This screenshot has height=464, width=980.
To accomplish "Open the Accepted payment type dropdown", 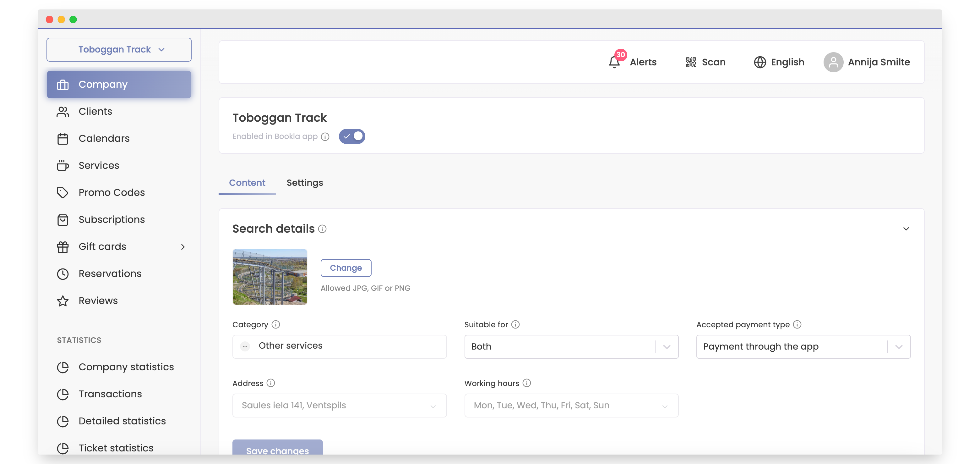I will pos(803,346).
